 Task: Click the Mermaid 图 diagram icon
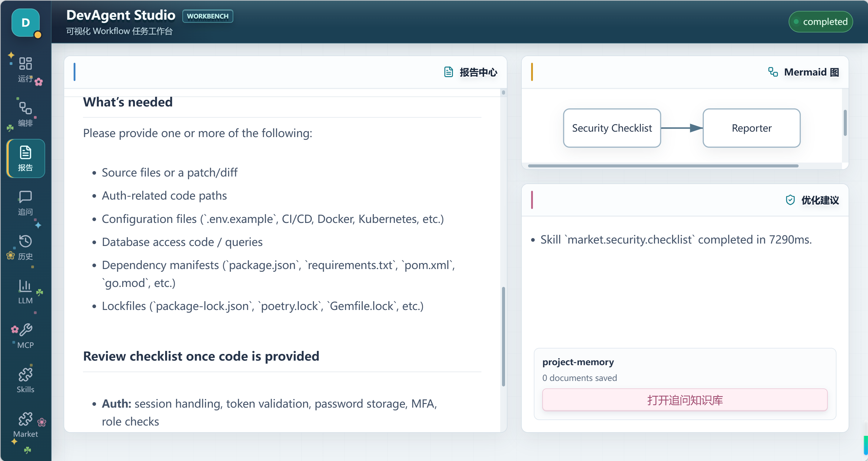point(773,72)
